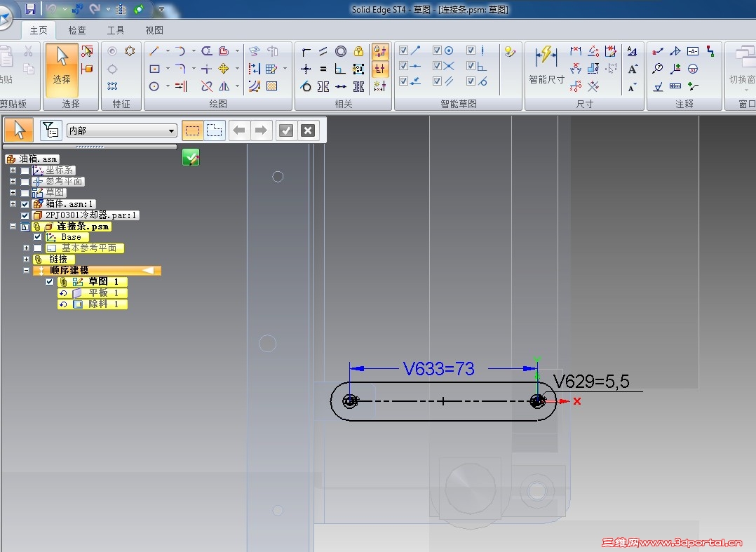
Task: Click the Forward arrow button in command bar
Action: point(261,130)
